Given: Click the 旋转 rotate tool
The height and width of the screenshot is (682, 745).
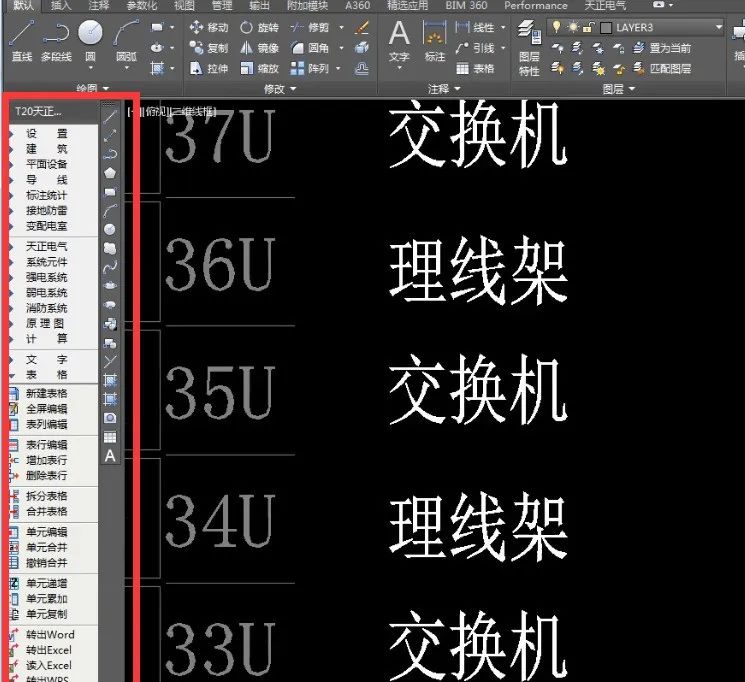Looking at the screenshot, I should tap(259, 28).
